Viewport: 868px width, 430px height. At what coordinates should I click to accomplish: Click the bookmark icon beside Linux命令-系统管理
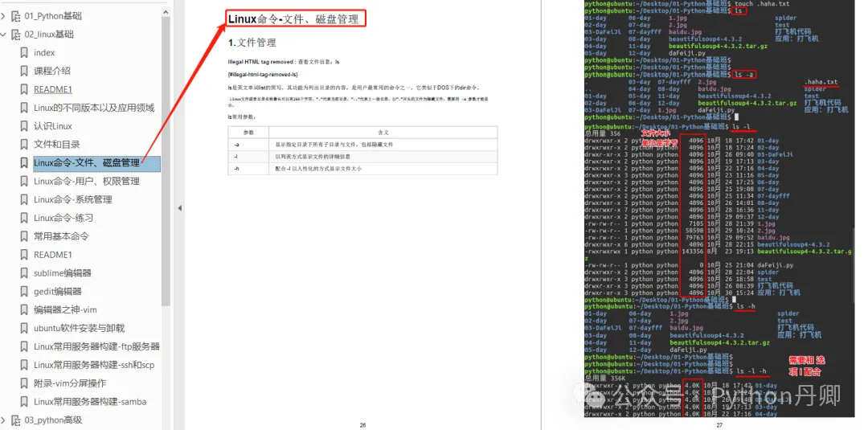pos(24,199)
